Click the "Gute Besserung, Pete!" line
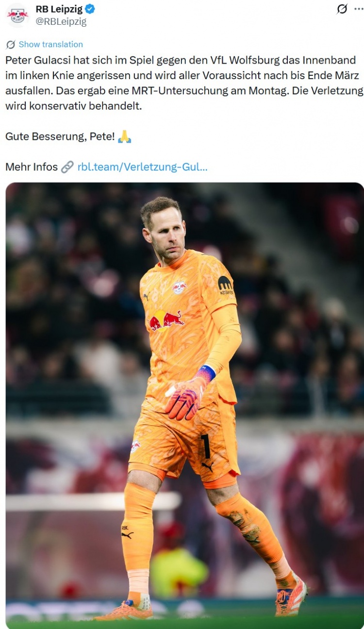Screen dimensions: 364x629 point(60,136)
